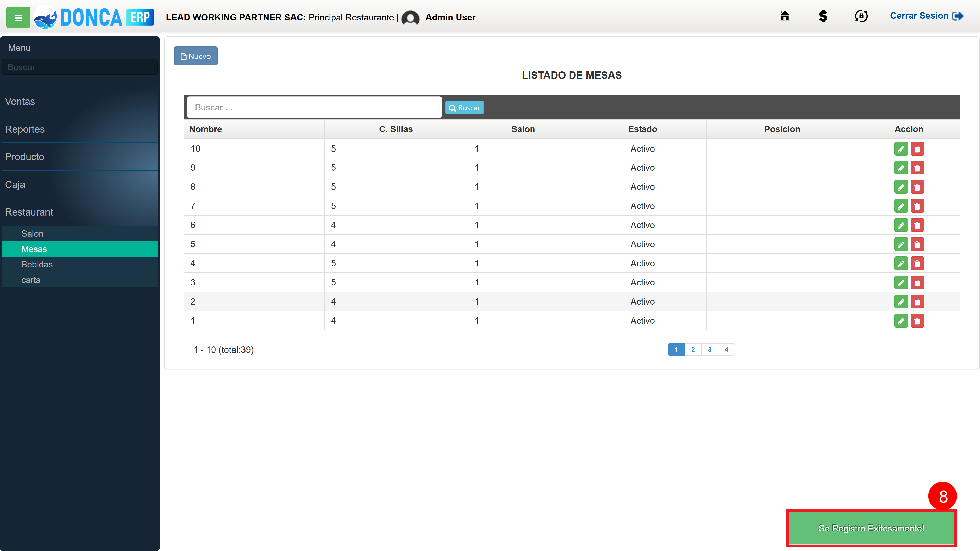Image resolution: width=980 pixels, height=551 pixels.
Task: Click the '1 - 10 (total:39)' text
Action: click(223, 349)
